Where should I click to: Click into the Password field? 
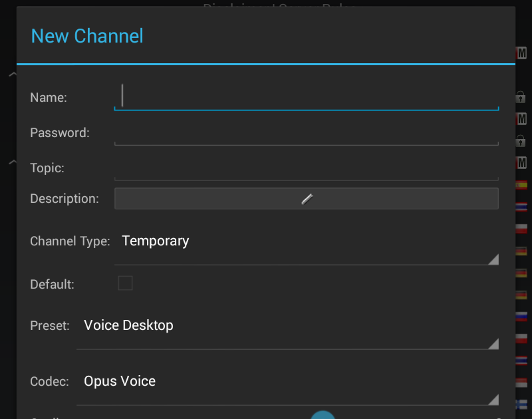(306, 133)
